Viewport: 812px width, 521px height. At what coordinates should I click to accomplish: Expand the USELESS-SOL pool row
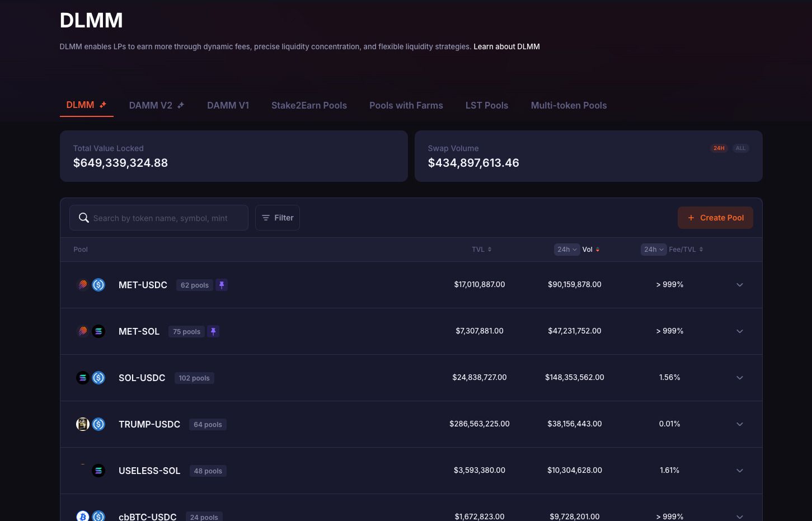tap(739, 471)
